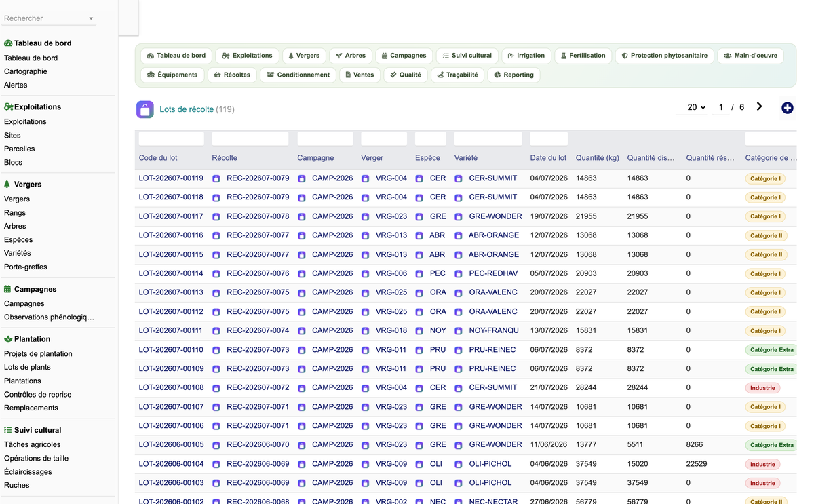
Task: Click species icon next to PEC
Action: (419, 274)
